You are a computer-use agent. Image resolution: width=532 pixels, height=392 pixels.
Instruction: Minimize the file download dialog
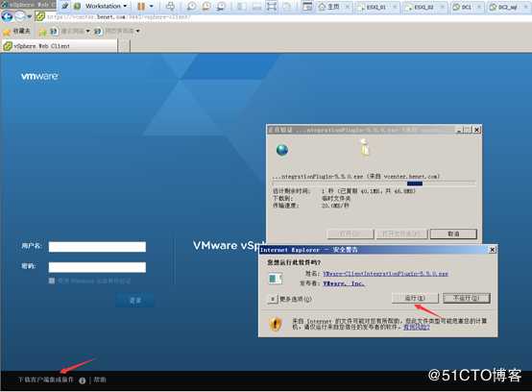coord(459,130)
